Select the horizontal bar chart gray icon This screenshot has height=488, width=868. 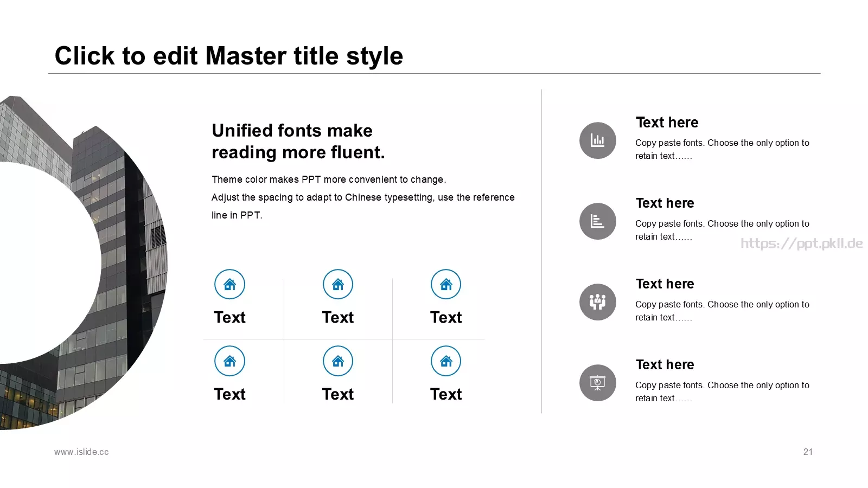597,221
